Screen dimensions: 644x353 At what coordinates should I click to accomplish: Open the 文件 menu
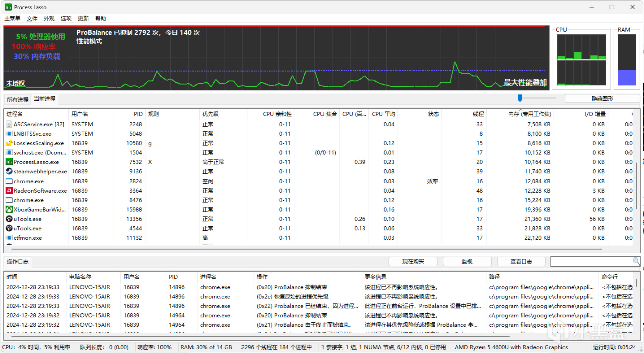click(32, 18)
